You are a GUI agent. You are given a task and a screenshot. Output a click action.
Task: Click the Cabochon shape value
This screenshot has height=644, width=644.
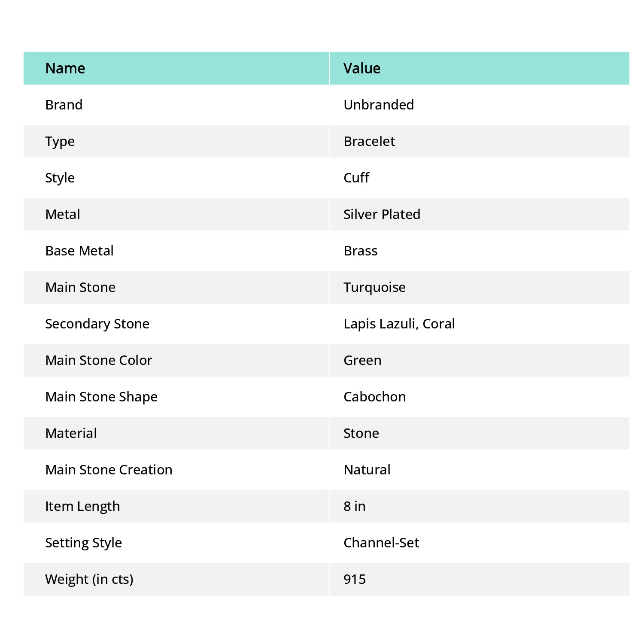click(x=375, y=397)
